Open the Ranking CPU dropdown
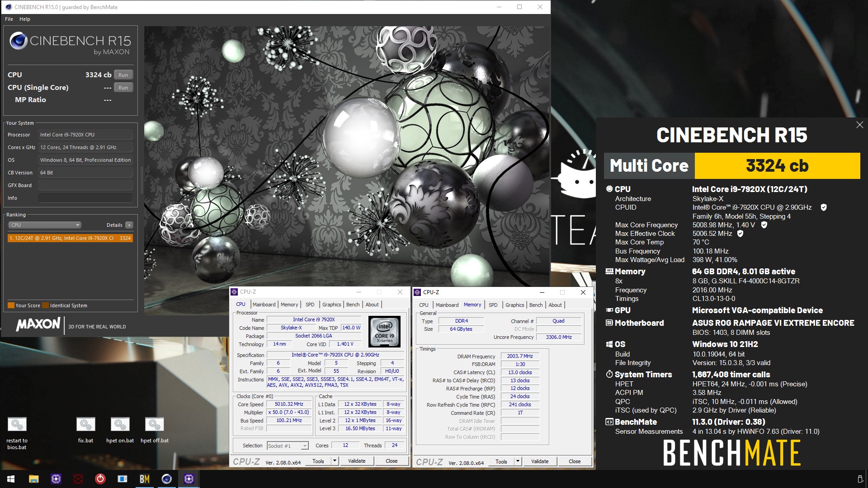This screenshot has width=868, height=488. point(44,225)
